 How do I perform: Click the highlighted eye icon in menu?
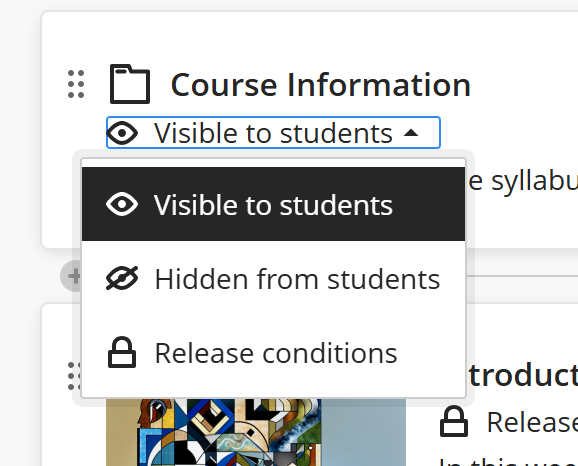click(x=122, y=204)
